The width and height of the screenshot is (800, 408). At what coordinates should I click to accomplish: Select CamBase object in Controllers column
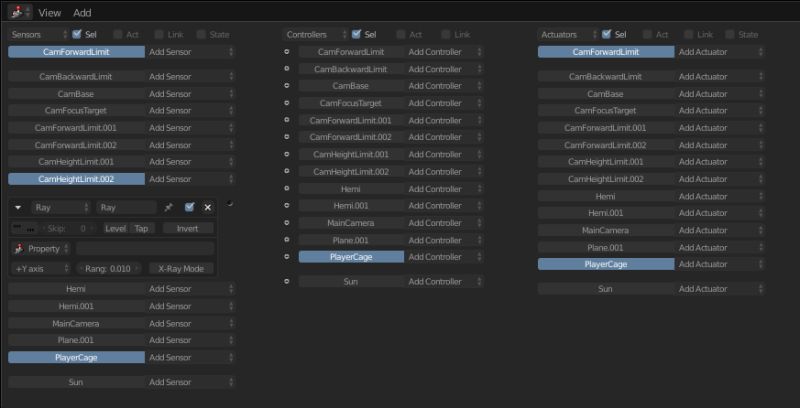pyautogui.click(x=351, y=86)
